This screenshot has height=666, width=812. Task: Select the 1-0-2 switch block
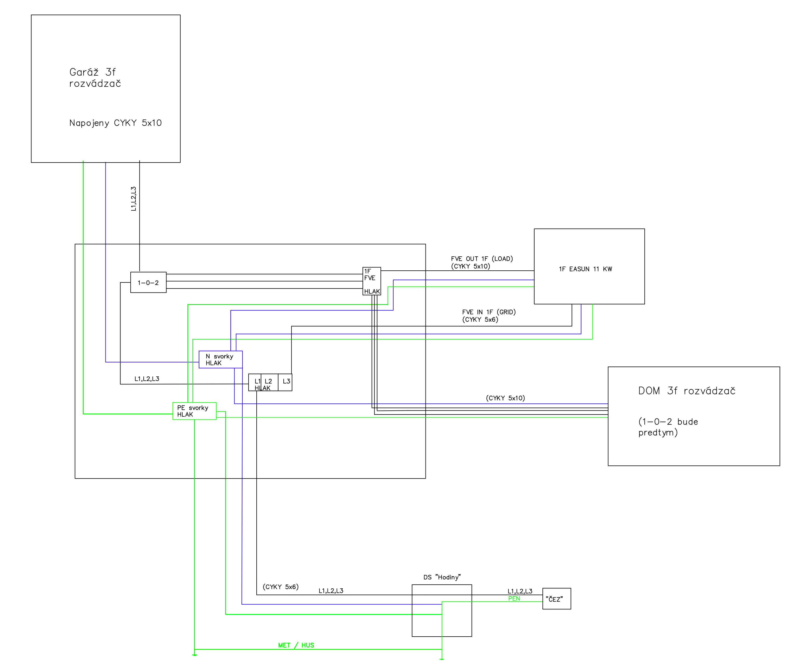[x=148, y=283]
